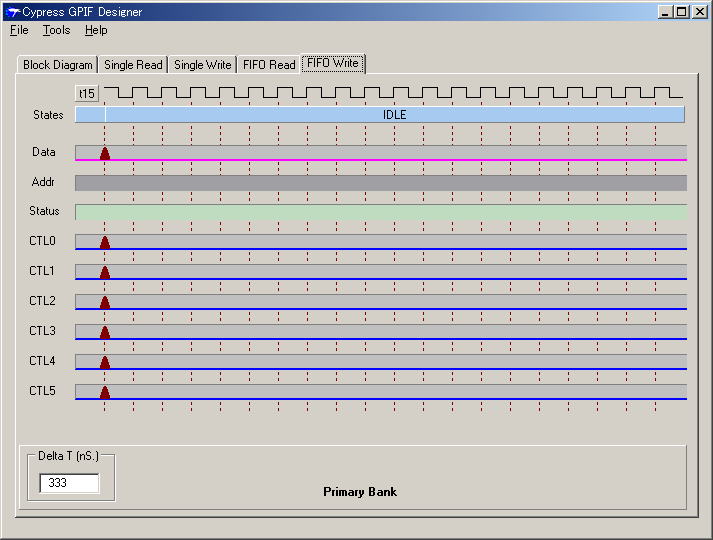Switch to the Block Diagram tab
The height and width of the screenshot is (540, 713).
[x=57, y=65]
